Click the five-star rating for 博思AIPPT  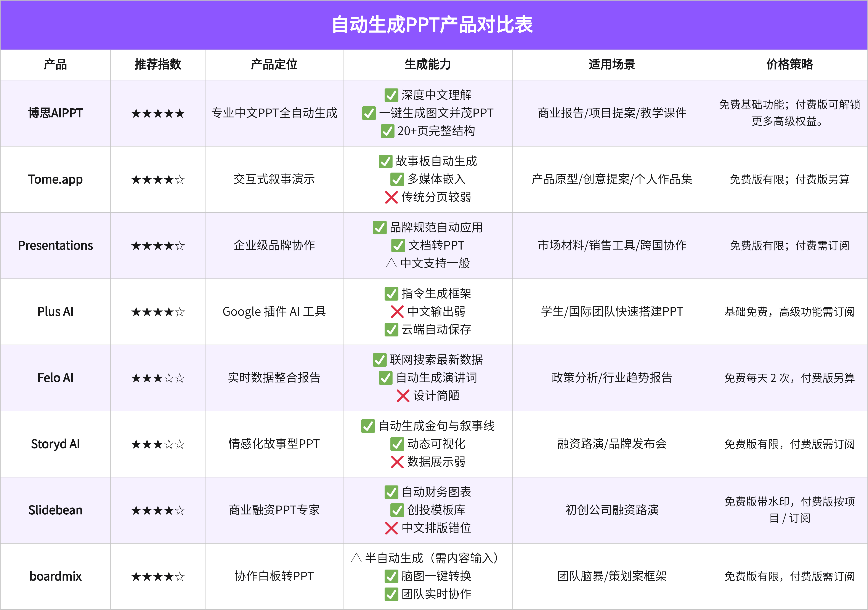(158, 113)
